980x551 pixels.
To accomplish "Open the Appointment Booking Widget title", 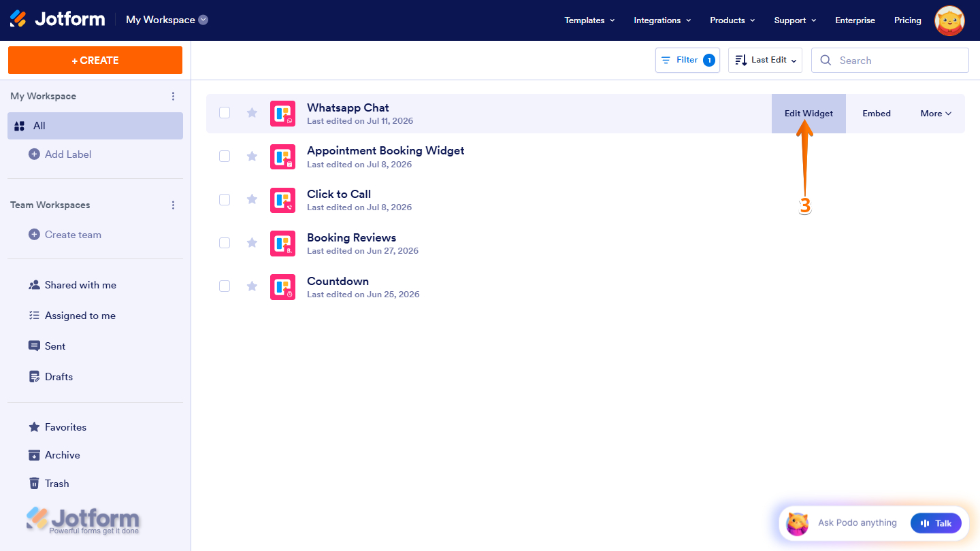I will pyautogui.click(x=386, y=150).
